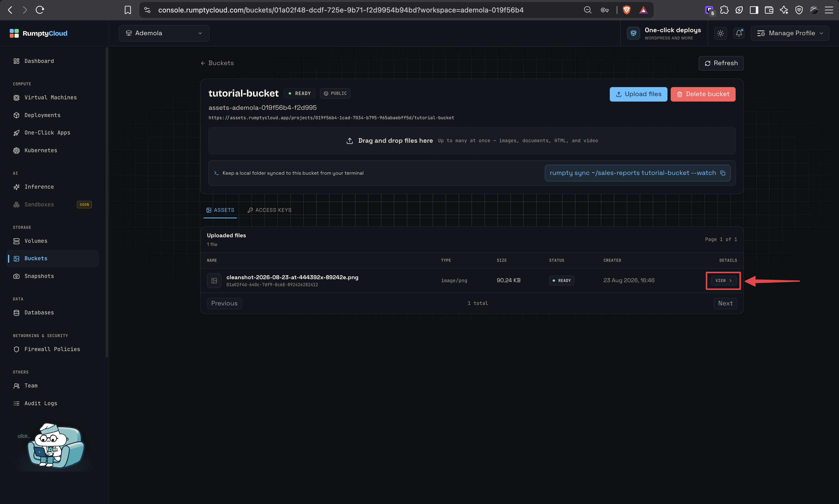Open the Manage Profile dropdown
839x504 pixels.
coord(790,33)
